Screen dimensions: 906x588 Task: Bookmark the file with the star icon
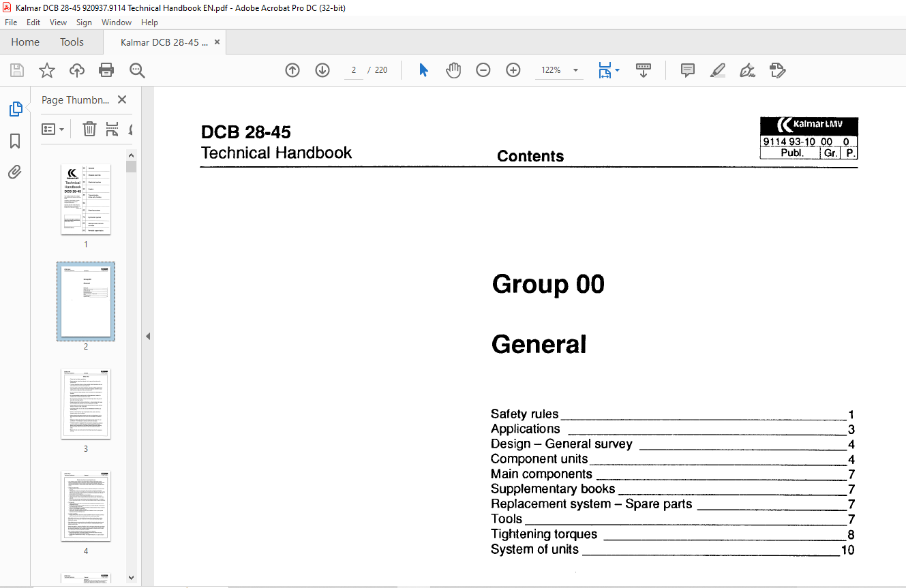pos(46,70)
